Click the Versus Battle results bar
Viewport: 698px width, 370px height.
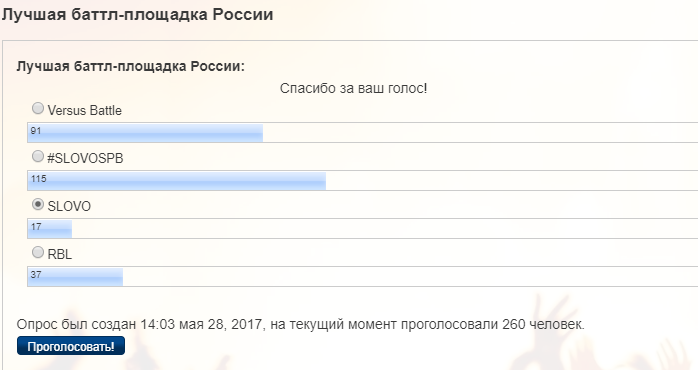pos(145,133)
